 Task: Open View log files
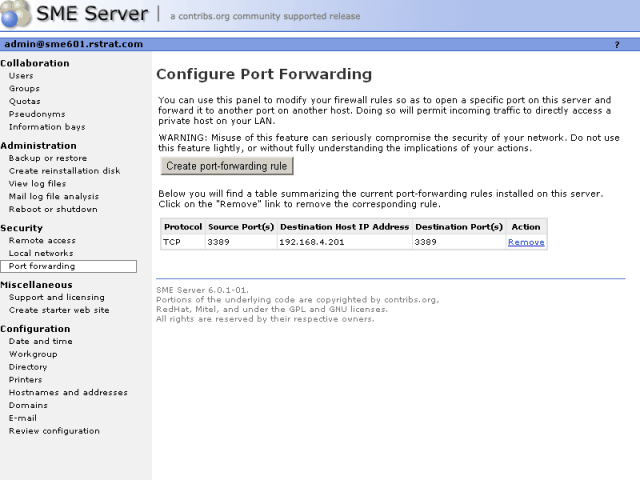[38, 184]
